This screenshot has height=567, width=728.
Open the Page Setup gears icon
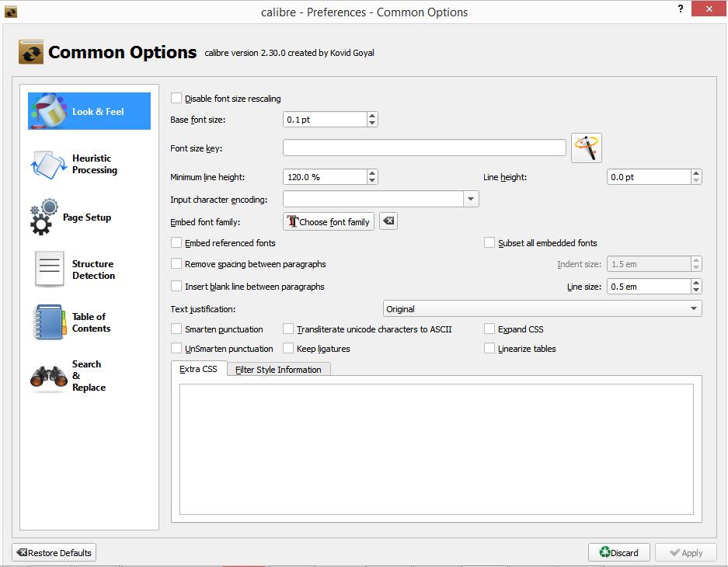(44, 217)
